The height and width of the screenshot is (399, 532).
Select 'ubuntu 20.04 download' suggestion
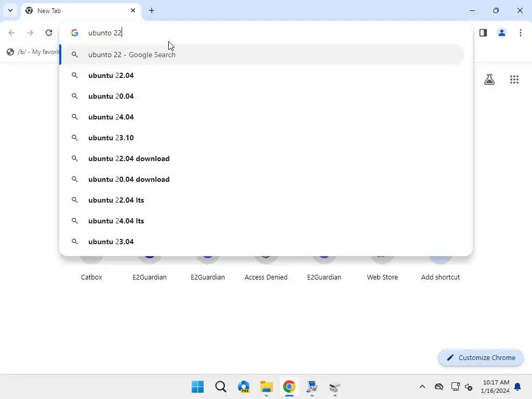pos(262,179)
